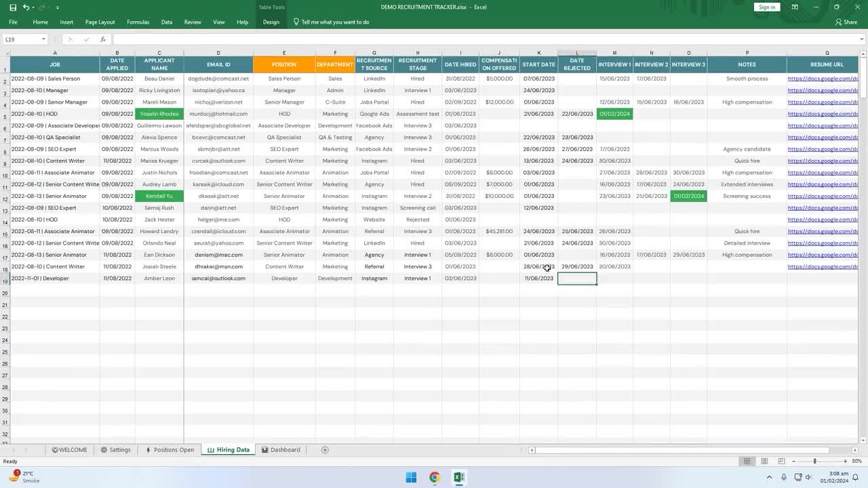Open the Formulas ribbon tab
This screenshot has width=868, height=488.
coord(138,22)
